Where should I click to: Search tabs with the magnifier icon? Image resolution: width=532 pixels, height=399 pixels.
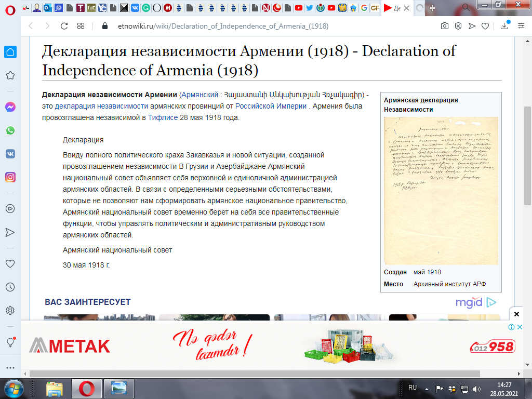tap(466, 7)
